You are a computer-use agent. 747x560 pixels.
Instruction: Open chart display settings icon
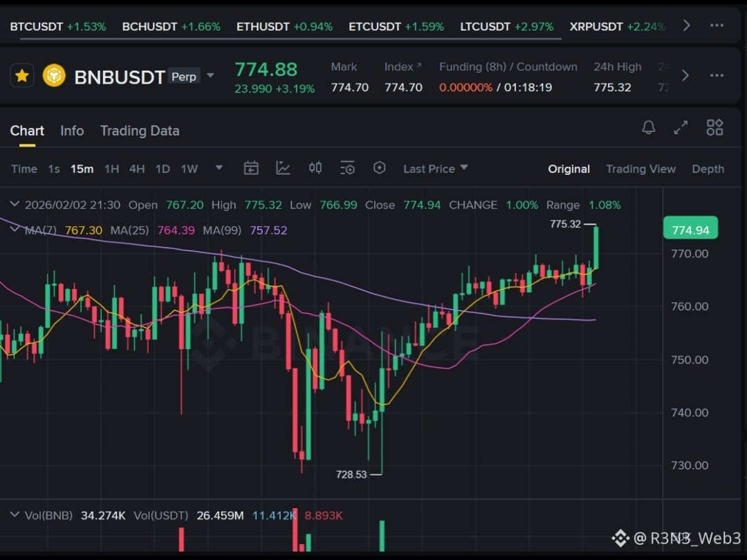coord(347,168)
